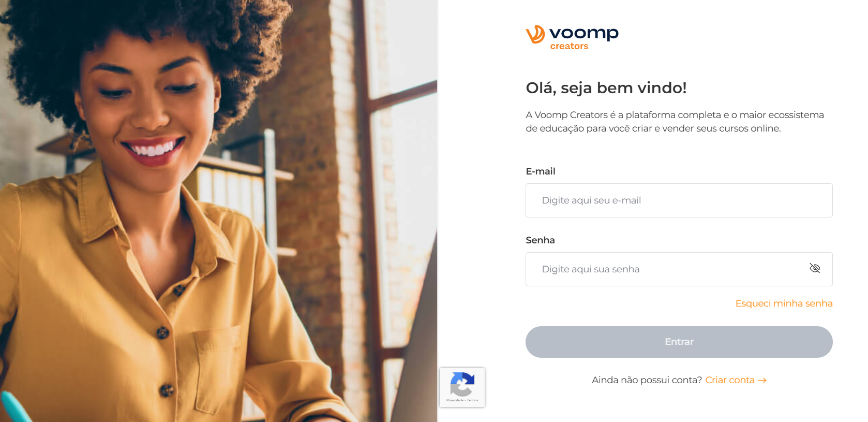
Task: Click the Senha field label
Action: (540, 240)
